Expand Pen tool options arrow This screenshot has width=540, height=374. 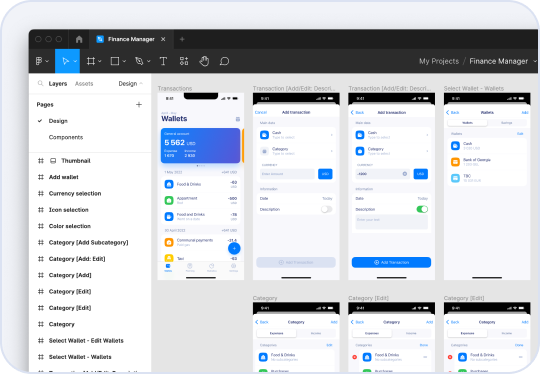point(149,61)
